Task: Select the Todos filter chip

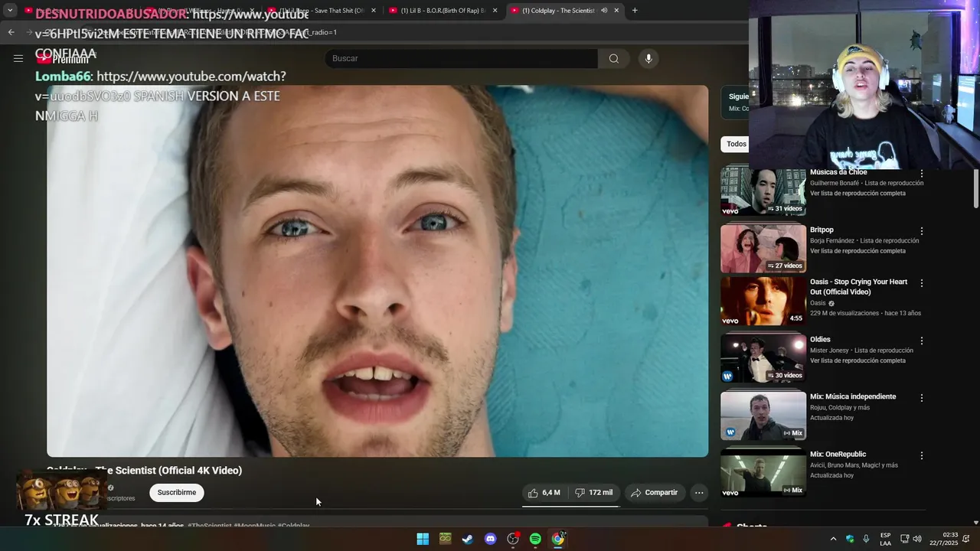Action: coord(736,144)
